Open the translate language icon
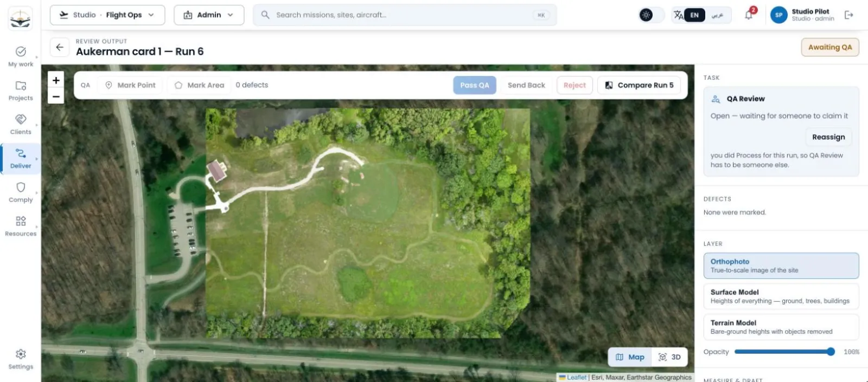 pyautogui.click(x=678, y=15)
